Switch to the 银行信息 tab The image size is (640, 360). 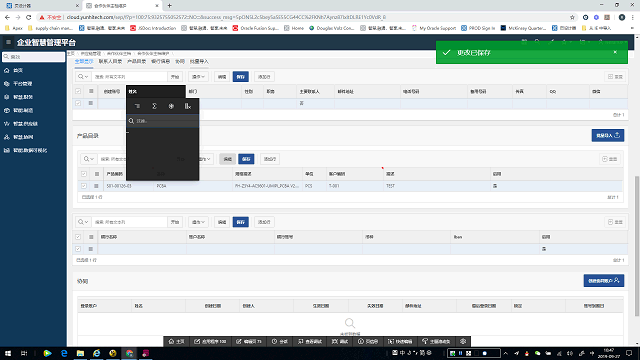160,62
